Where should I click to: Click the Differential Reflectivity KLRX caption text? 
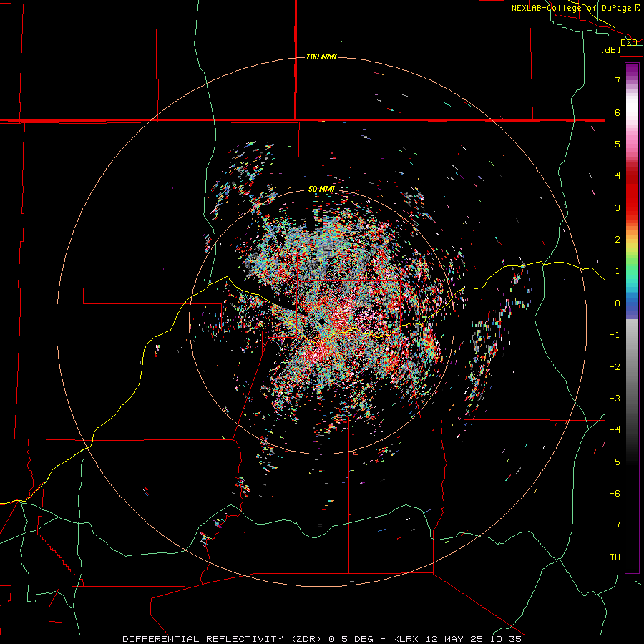tap(322, 639)
